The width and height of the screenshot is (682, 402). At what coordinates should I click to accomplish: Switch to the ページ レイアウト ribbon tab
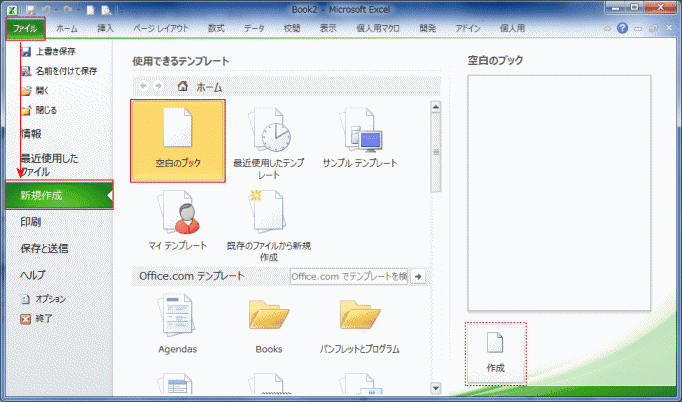click(161, 29)
